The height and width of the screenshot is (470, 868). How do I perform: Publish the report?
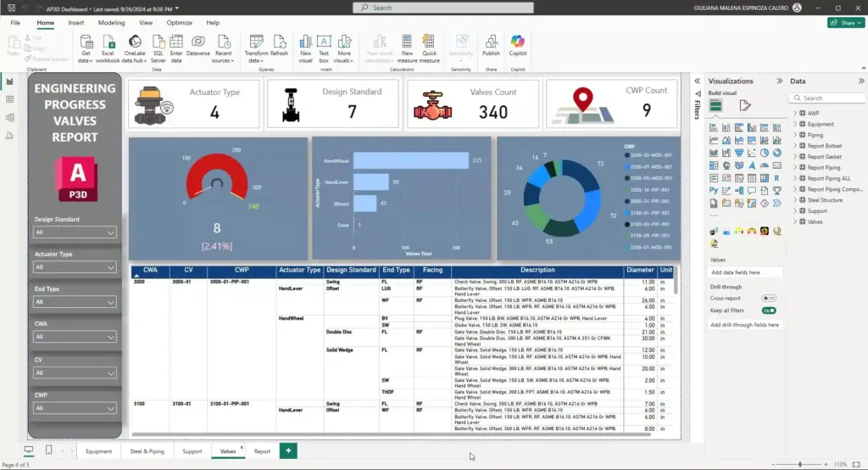[491, 46]
